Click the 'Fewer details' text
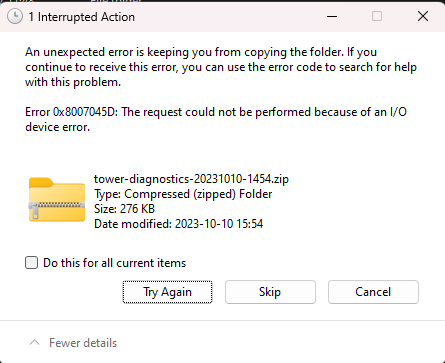Screen dimensions: 445x363 pos(83,343)
